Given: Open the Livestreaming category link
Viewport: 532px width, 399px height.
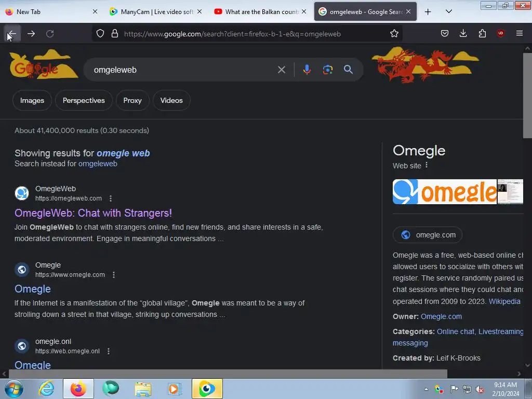Looking at the screenshot, I should (x=501, y=331).
